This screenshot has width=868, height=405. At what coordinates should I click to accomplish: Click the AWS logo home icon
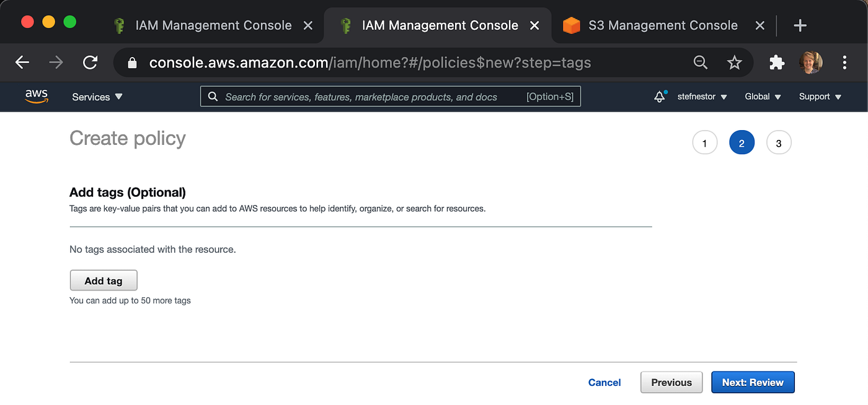(37, 97)
